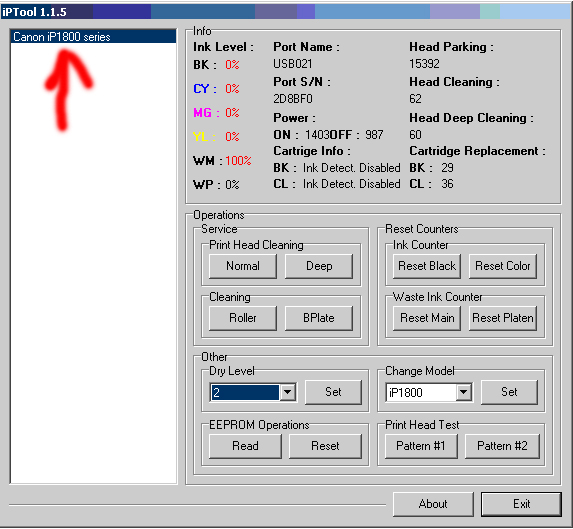Read the EEPROM
The height and width of the screenshot is (529, 573).
click(245, 446)
